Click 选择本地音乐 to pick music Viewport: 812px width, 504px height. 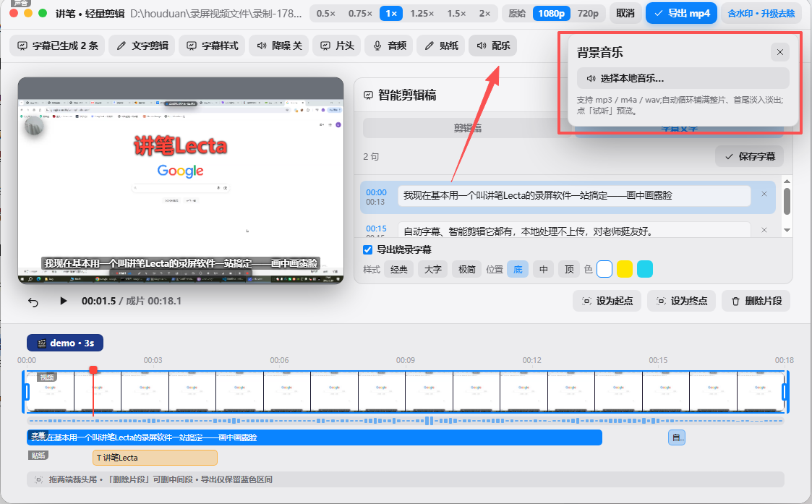pyautogui.click(x=683, y=78)
